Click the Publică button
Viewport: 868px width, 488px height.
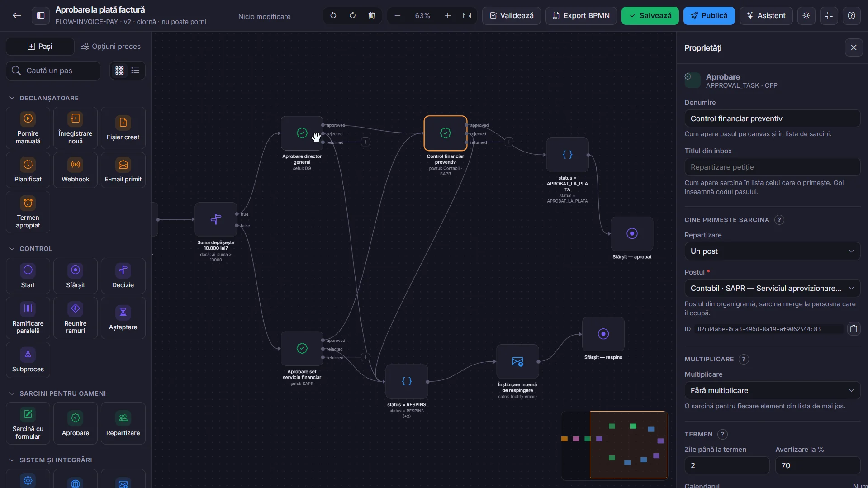click(x=709, y=15)
